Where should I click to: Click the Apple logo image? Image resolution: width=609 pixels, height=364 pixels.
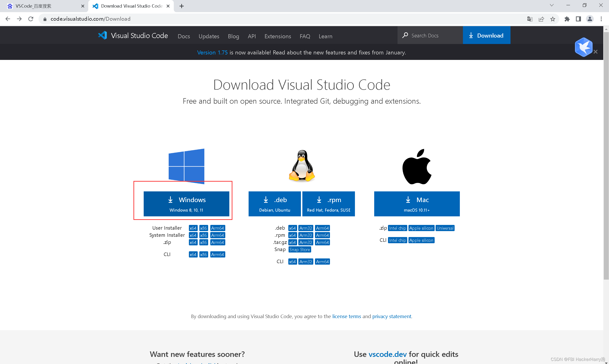tap(417, 166)
